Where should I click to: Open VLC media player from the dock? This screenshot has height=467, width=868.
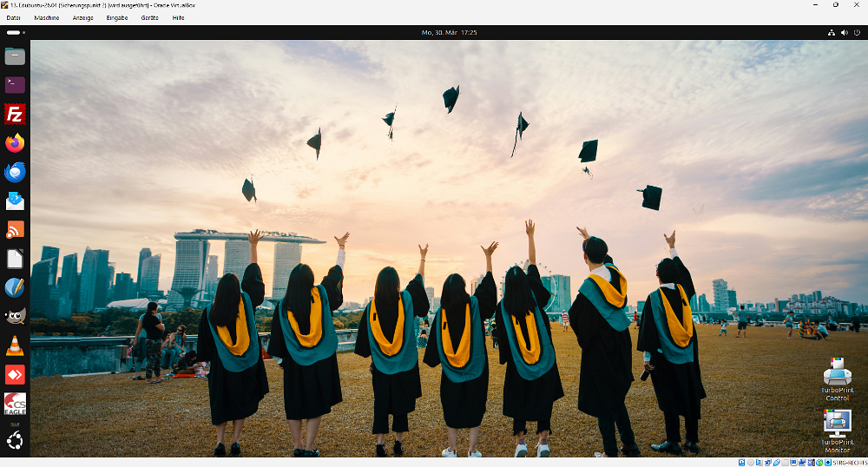(15, 345)
